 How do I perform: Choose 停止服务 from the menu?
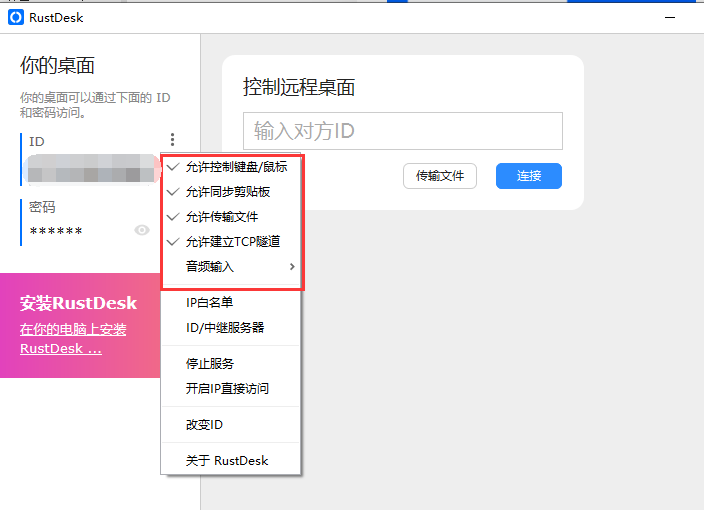click(210, 363)
